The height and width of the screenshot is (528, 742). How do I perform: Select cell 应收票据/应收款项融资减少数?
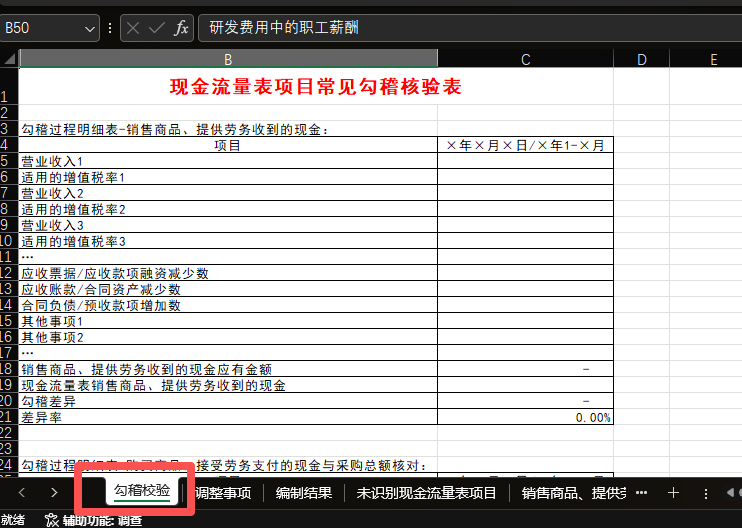point(228,273)
